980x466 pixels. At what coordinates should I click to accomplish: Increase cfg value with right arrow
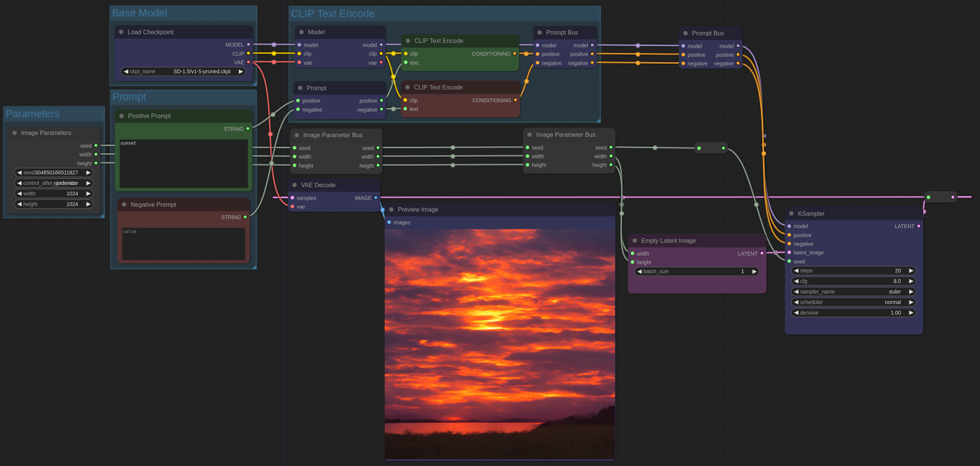click(x=911, y=281)
